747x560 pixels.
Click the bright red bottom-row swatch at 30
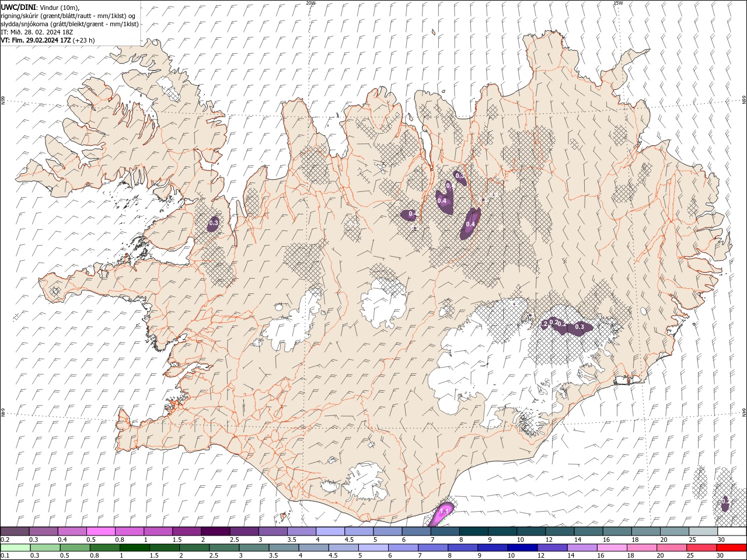click(732, 548)
